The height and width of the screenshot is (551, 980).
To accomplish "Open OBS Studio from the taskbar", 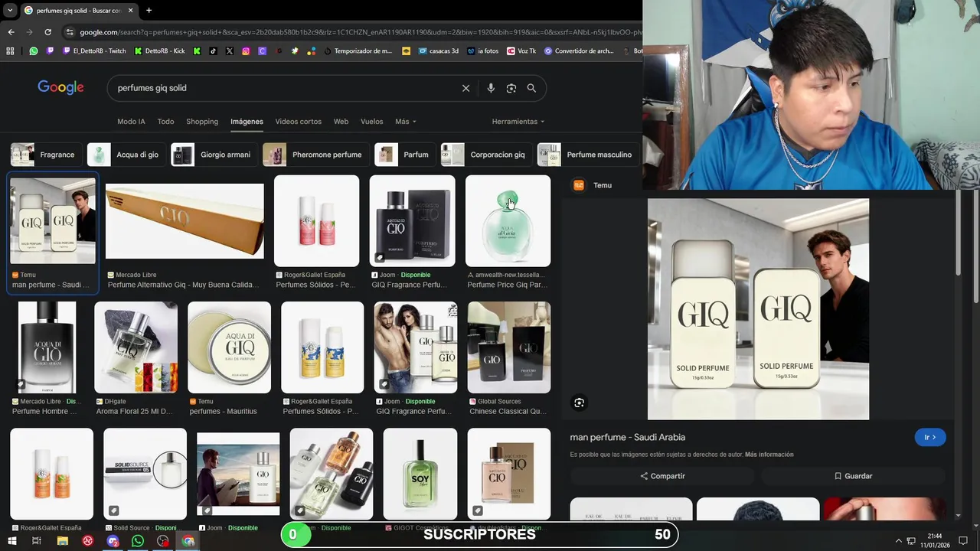I will coord(163,540).
